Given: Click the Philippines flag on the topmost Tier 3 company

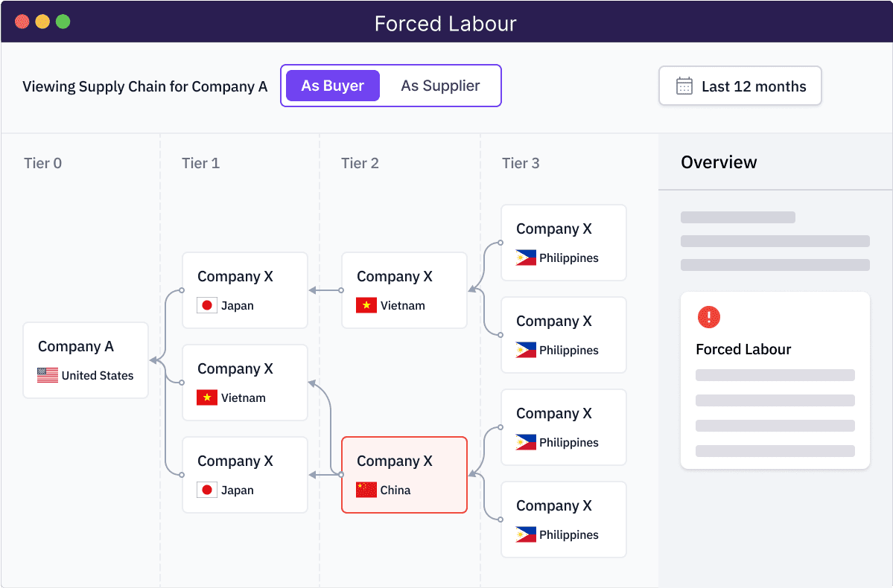Looking at the screenshot, I should tap(525, 257).
